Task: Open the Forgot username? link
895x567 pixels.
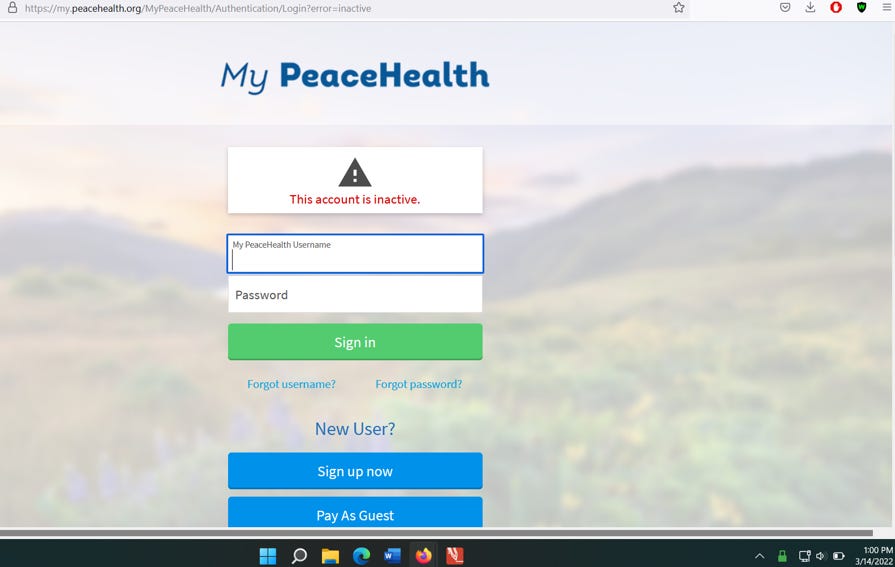Action: (x=291, y=384)
